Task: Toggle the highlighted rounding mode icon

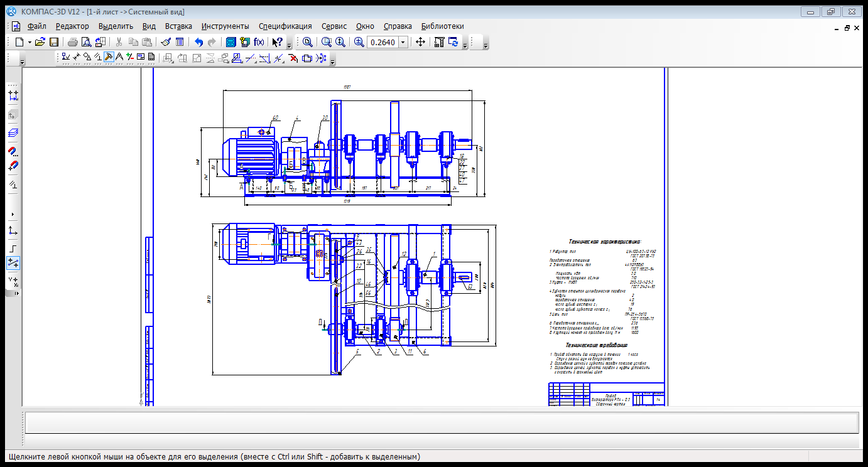Action: 13,263
